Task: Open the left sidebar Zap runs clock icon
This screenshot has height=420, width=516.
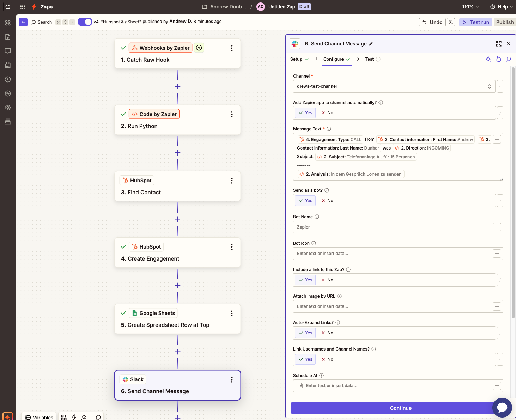Action: [8, 79]
